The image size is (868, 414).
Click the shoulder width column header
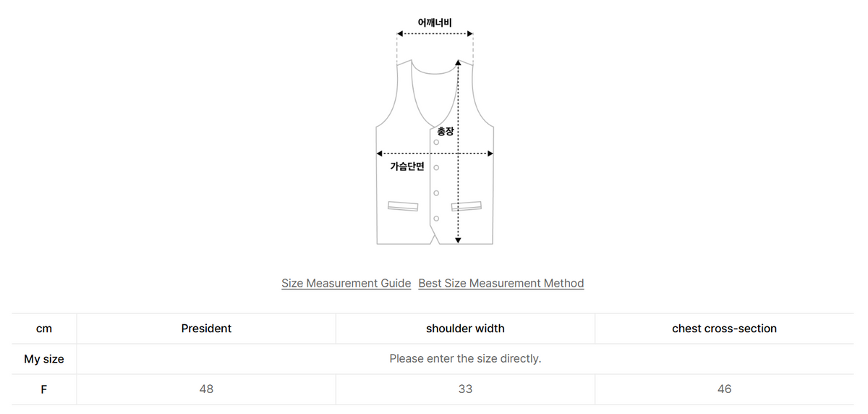465,328
